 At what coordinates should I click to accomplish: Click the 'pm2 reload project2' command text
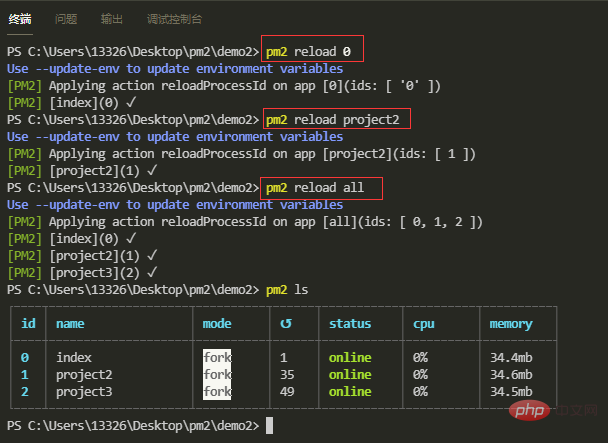[x=332, y=119]
